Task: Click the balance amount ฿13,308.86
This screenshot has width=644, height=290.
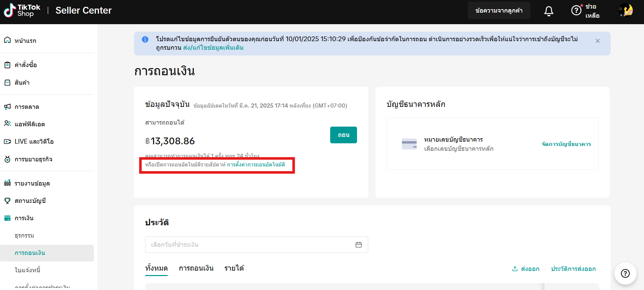Action: click(x=170, y=141)
